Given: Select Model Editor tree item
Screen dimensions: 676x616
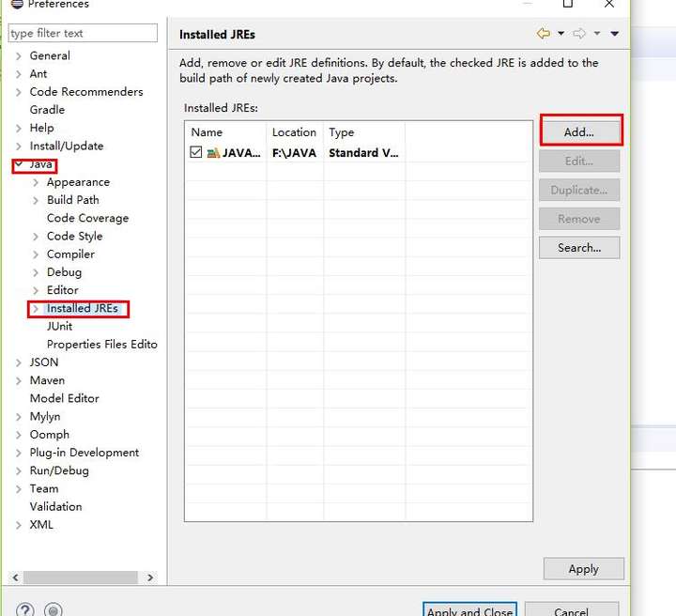Looking at the screenshot, I should click(x=64, y=398).
